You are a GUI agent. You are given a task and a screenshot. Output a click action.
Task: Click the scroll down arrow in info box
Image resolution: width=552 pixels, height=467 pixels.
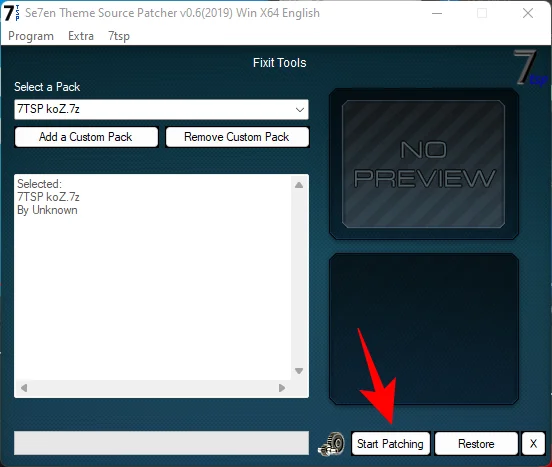299,371
